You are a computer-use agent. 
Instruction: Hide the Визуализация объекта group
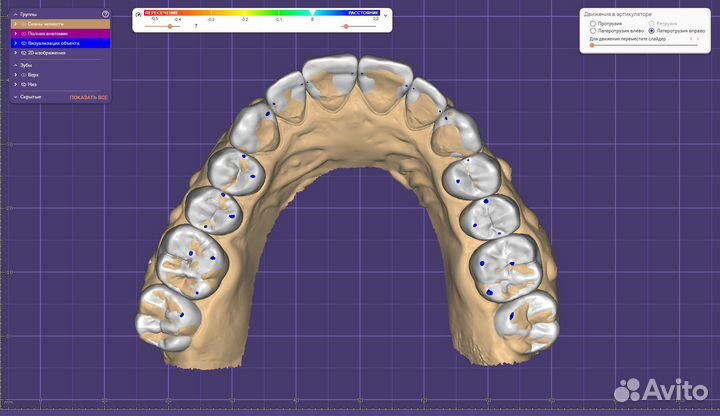23,44
